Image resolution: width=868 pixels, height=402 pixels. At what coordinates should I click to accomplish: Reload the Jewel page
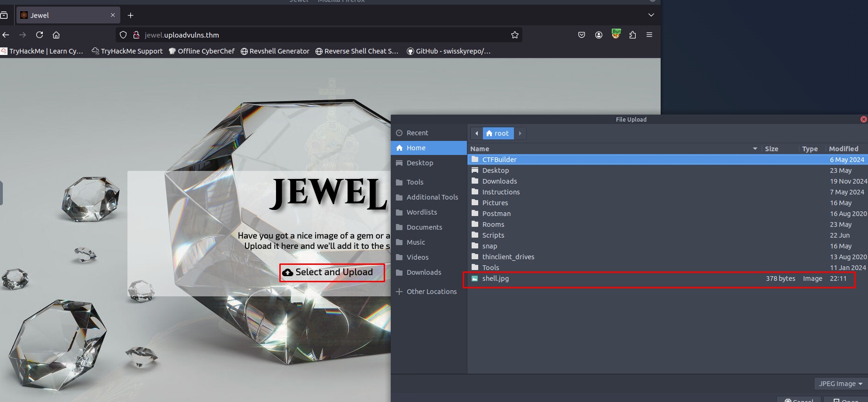tap(39, 35)
